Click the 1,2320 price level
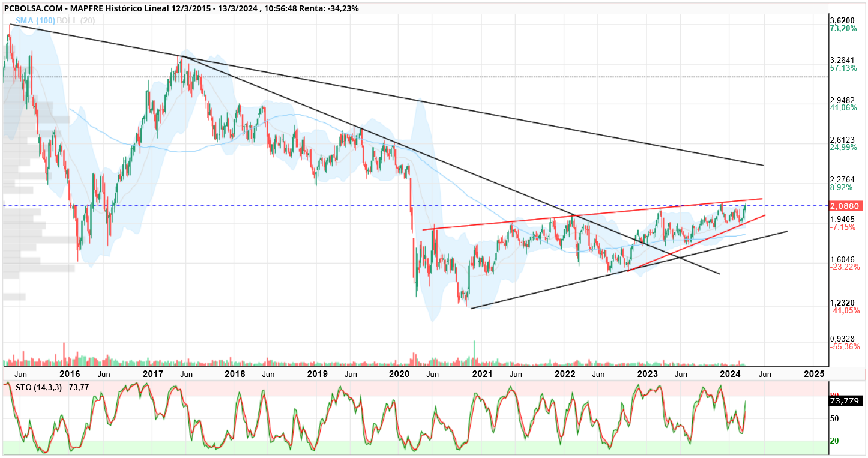The image size is (868, 458). pos(842,303)
